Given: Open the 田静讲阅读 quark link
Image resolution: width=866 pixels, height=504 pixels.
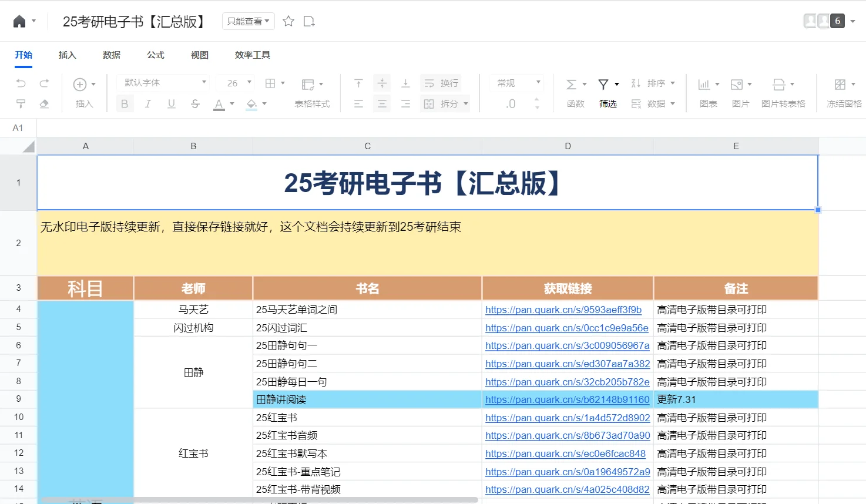Looking at the screenshot, I should point(568,399).
